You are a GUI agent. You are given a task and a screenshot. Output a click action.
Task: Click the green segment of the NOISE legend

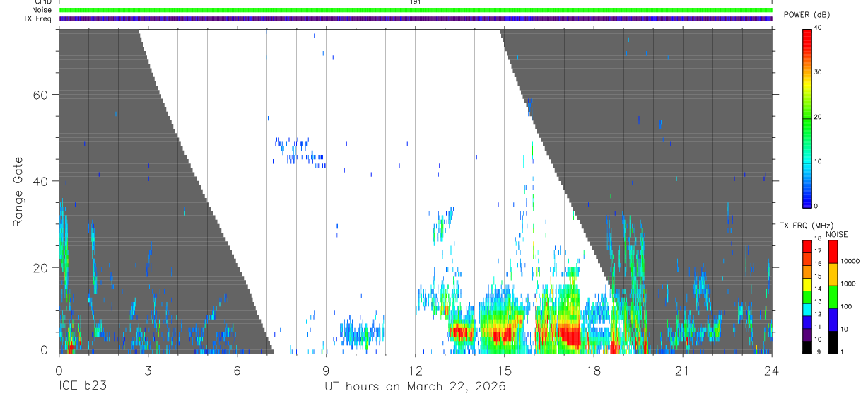click(833, 297)
